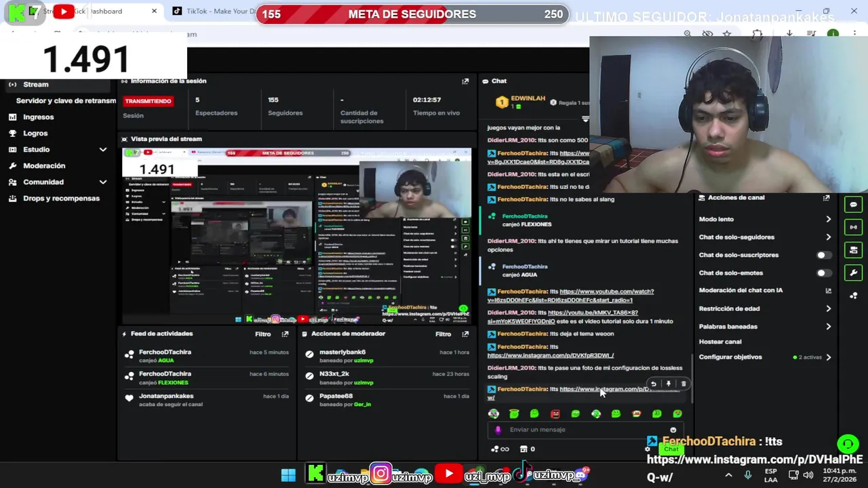Screen dimensions: 868x488
Task: Open Servidor y clave de retransmisión
Action: (66, 101)
